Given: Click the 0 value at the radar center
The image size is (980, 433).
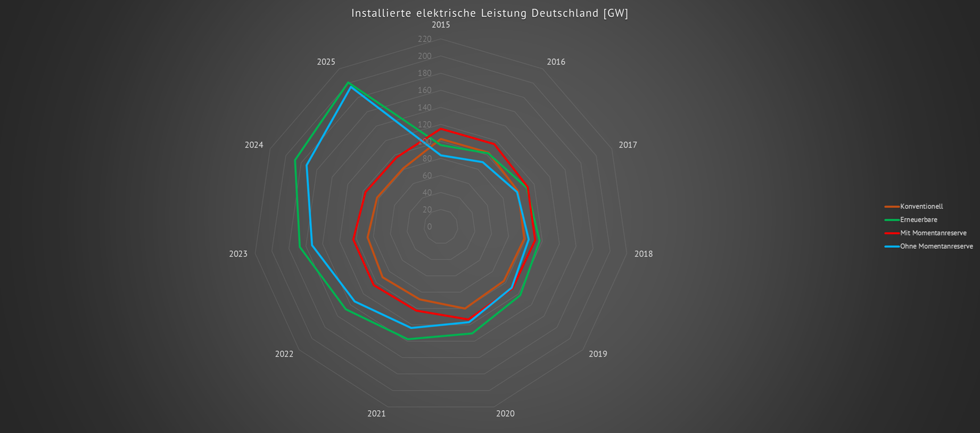Looking at the screenshot, I should (x=430, y=227).
